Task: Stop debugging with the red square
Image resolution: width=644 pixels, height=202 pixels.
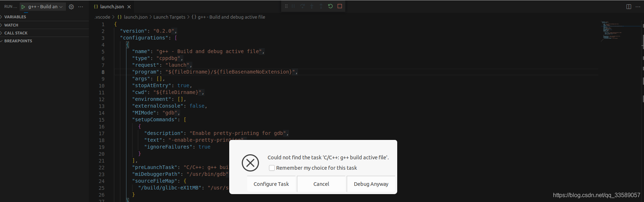Action: pyautogui.click(x=340, y=6)
